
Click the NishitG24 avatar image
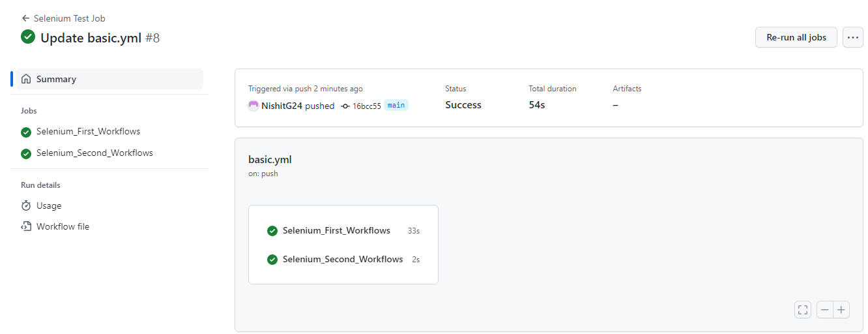click(x=253, y=106)
